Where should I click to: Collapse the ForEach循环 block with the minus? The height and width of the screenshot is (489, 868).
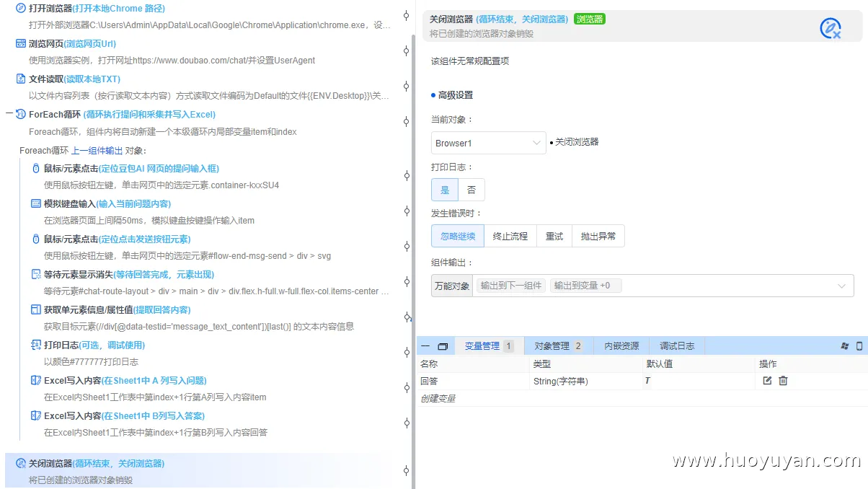9,114
